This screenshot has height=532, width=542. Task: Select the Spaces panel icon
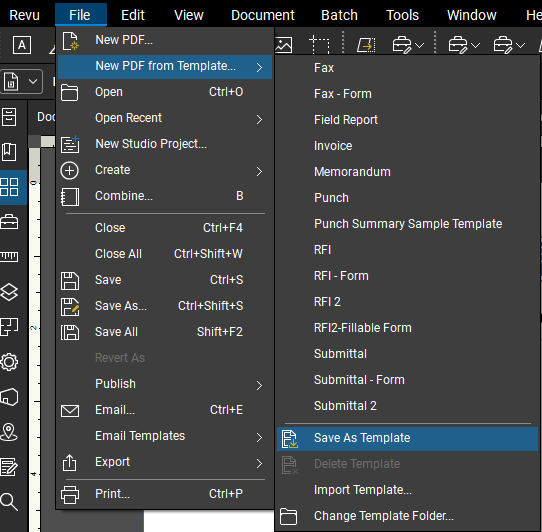[x=9, y=327]
